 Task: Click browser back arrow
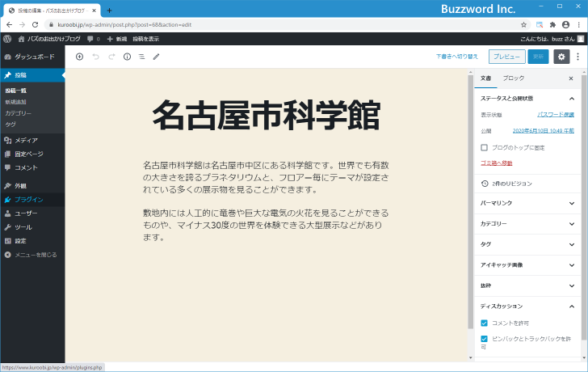coord(10,25)
